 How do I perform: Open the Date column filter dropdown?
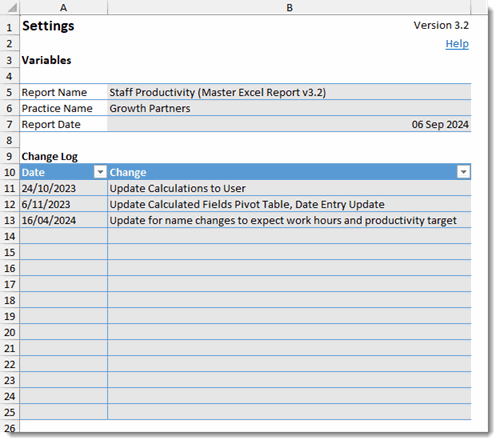click(x=100, y=172)
